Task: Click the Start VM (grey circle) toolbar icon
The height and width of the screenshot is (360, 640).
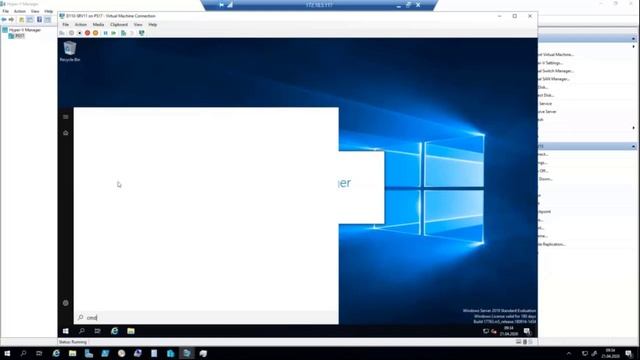Action: [71, 33]
